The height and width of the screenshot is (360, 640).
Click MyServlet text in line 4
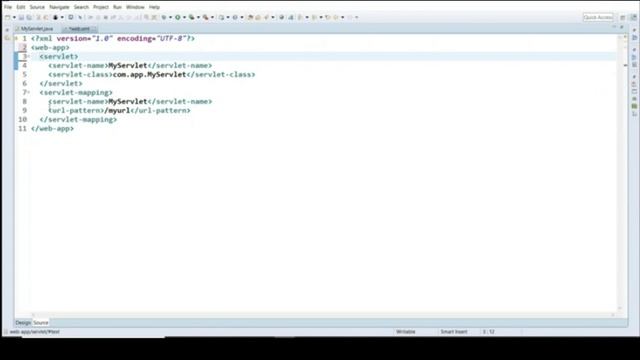pos(128,65)
